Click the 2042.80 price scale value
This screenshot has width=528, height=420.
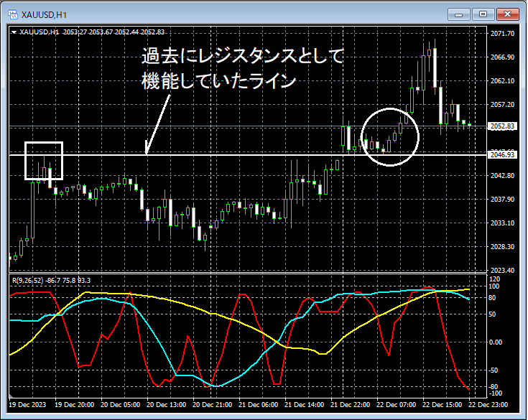pyautogui.click(x=502, y=176)
